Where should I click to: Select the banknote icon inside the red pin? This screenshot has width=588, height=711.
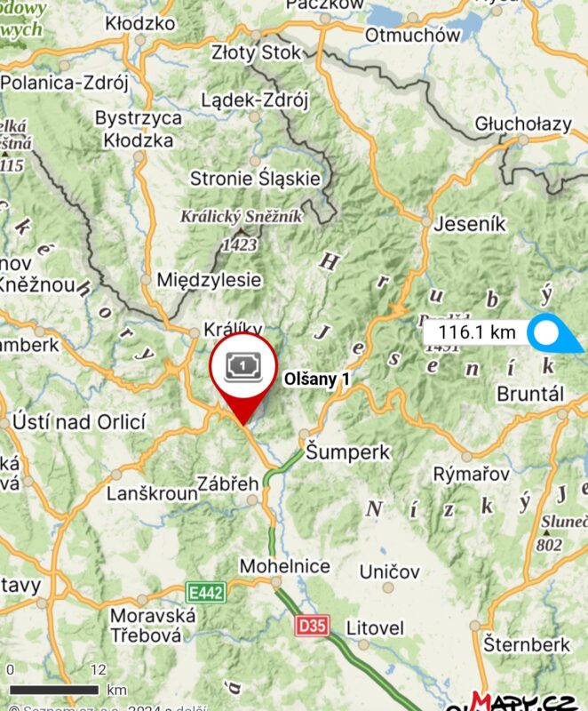click(x=243, y=366)
